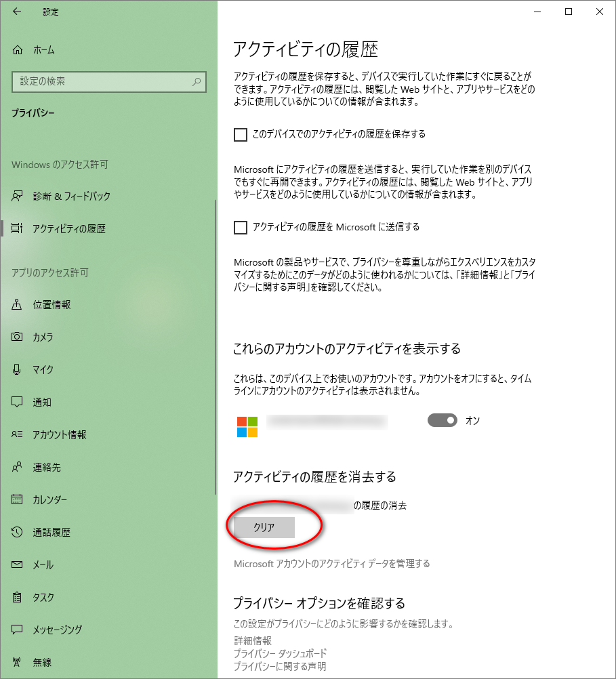Click the back arrow in the title bar

17,12
